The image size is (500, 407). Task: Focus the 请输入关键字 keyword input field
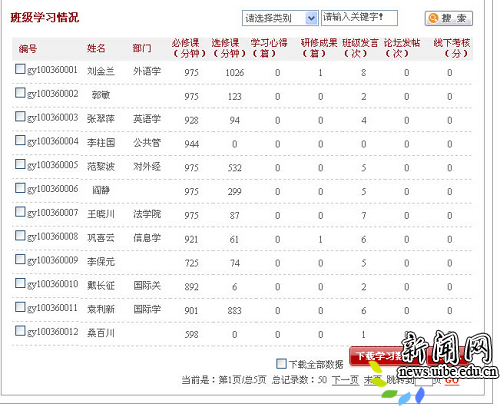359,18
